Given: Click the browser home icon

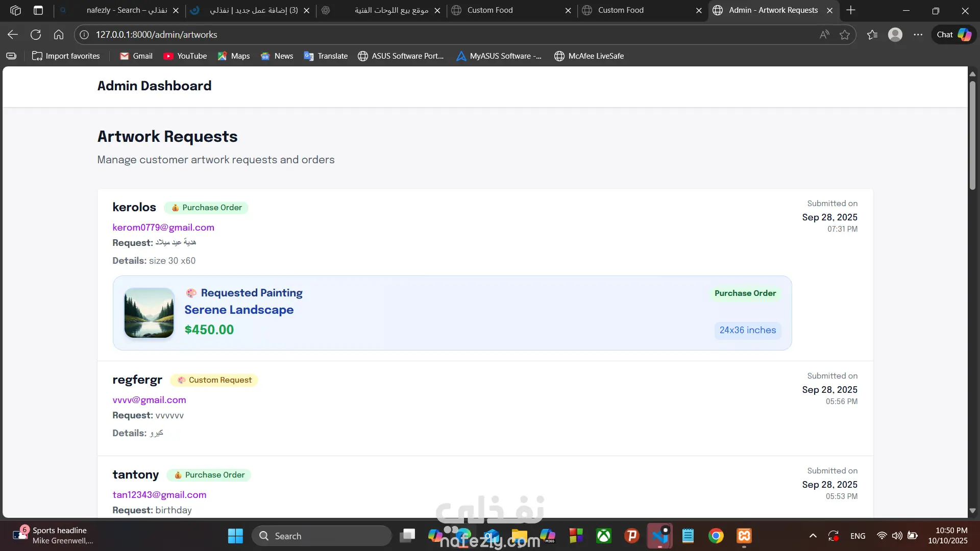Looking at the screenshot, I should pos(59,35).
